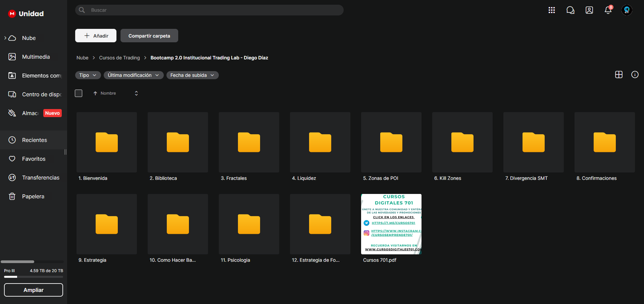Open the Cursos 701.pdf thumbnail

(x=391, y=224)
